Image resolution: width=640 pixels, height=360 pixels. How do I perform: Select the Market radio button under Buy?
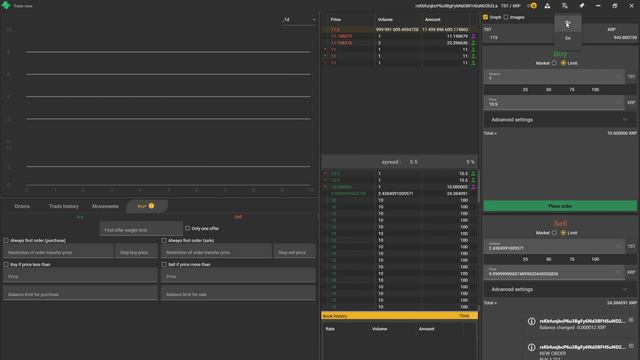tap(554, 63)
